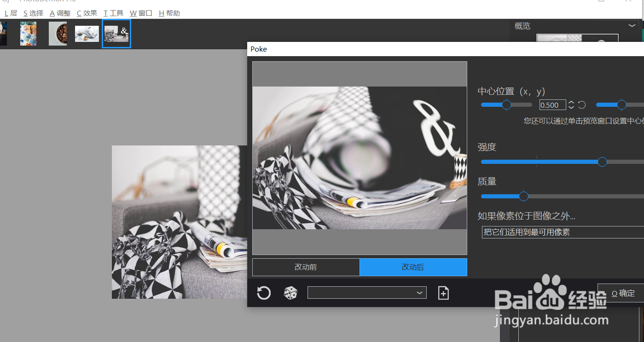
Task: Click the Poke effect preview image
Action: (x=360, y=158)
